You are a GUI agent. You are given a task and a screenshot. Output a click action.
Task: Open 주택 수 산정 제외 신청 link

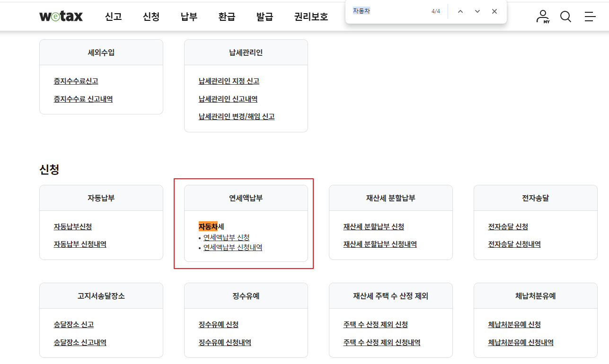(x=376, y=325)
